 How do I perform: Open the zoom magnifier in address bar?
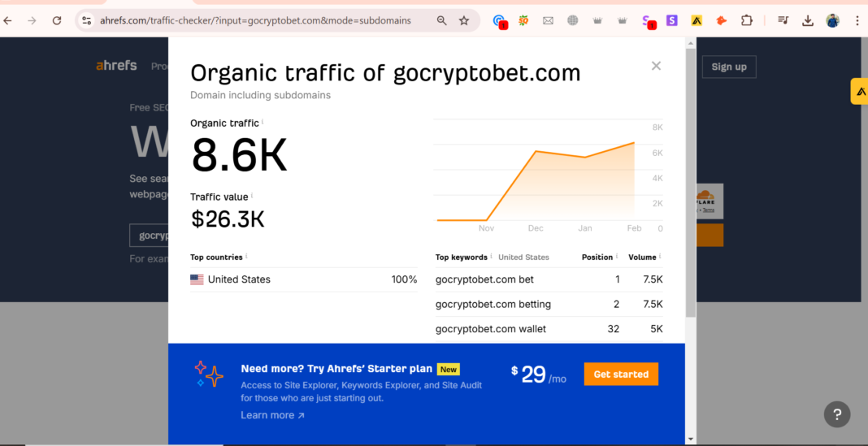[x=441, y=20]
